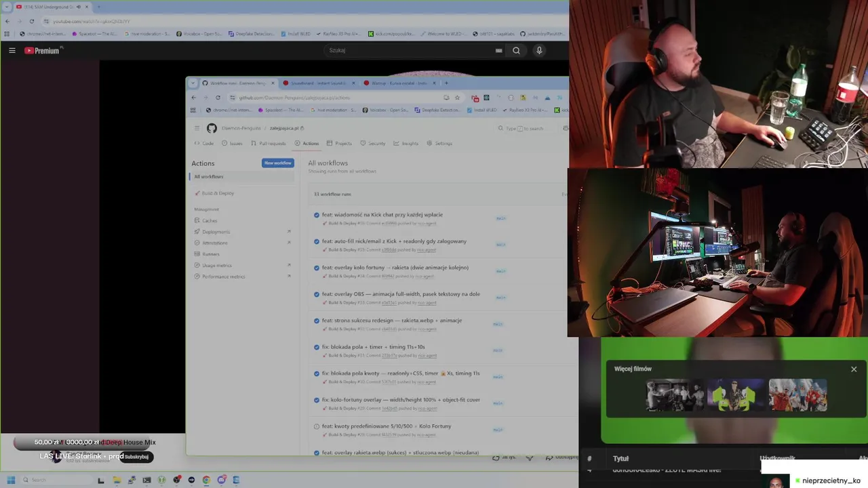Open the Issues repository tab
The width and height of the screenshot is (868, 488).
tap(232, 144)
